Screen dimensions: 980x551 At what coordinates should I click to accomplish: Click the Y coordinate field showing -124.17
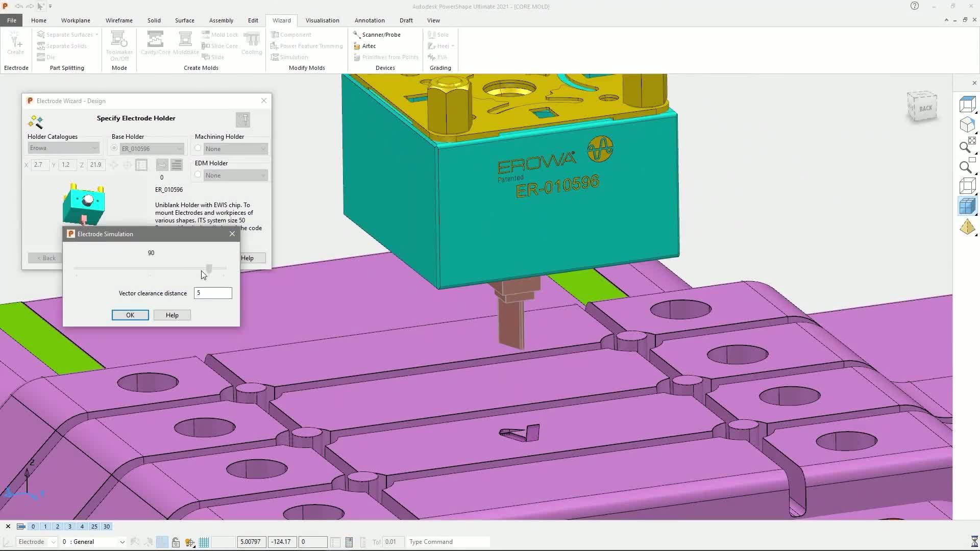pyautogui.click(x=282, y=542)
